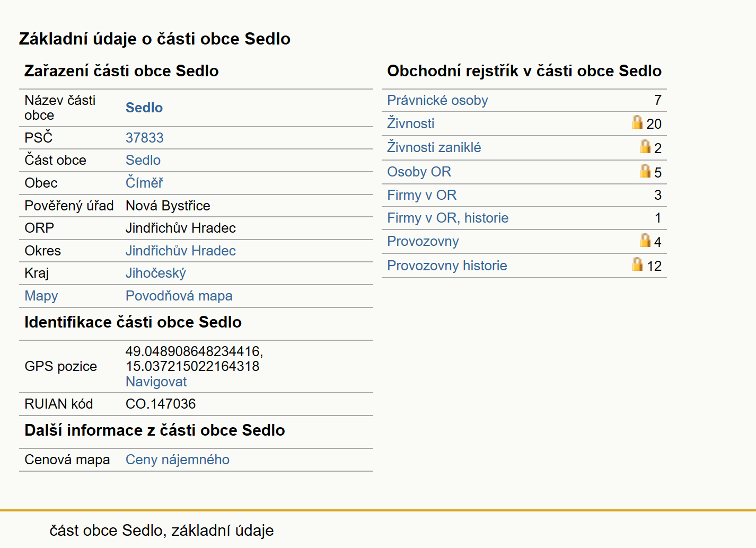
Task: Open the Provozovny historie link
Action: coord(447,266)
